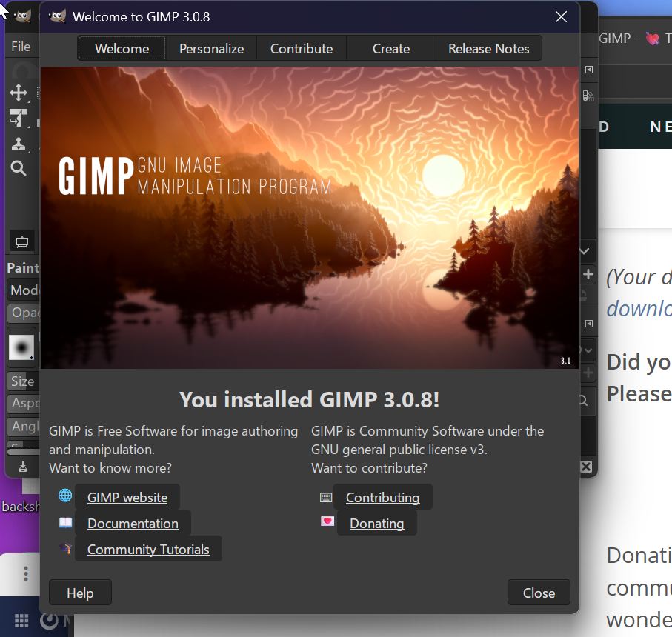Adjust the Angle slider in tool options

pyautogui.click(x=24, y=426)
